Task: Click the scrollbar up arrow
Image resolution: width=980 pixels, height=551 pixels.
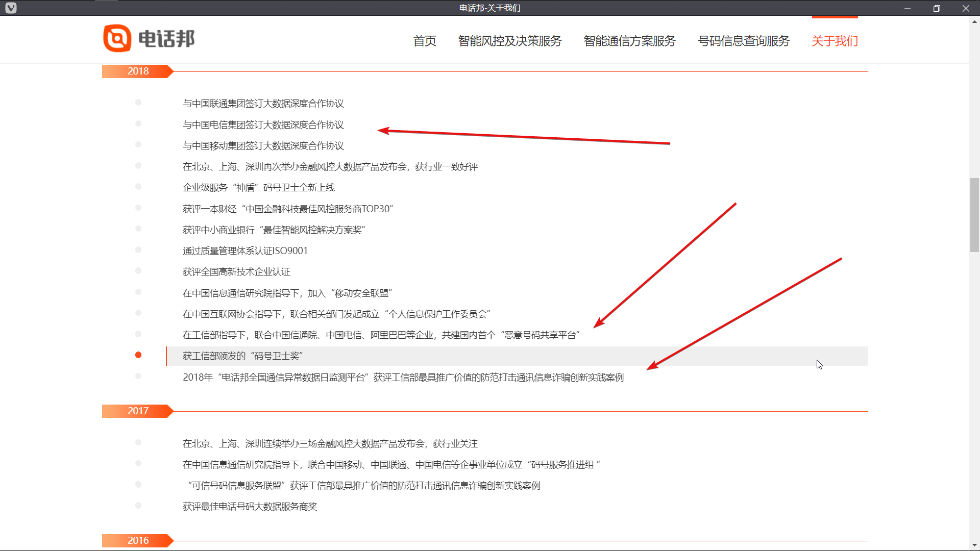Action: (974, 22)
